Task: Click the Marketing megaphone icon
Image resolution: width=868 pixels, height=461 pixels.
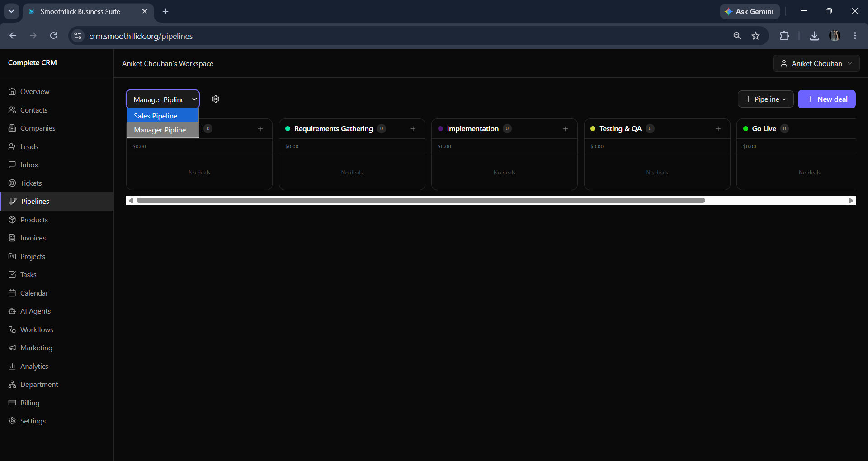Action: point(12,348)
